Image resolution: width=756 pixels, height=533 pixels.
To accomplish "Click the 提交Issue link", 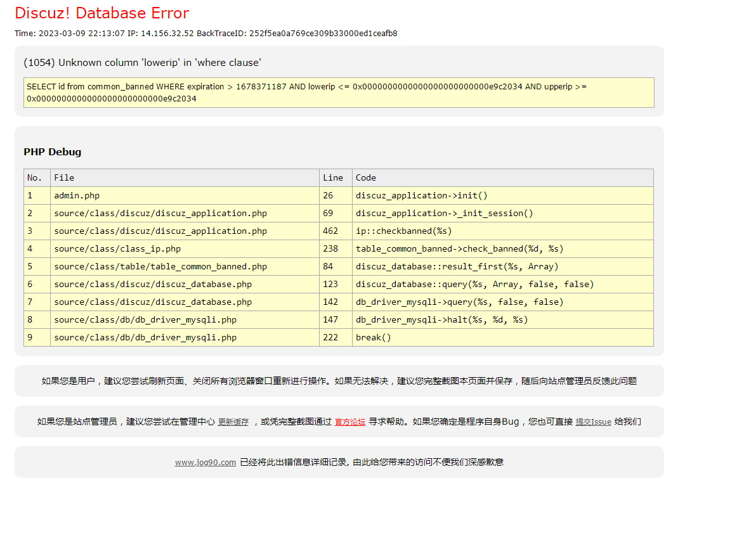I will pyautogui.click(x=593, y=422).
